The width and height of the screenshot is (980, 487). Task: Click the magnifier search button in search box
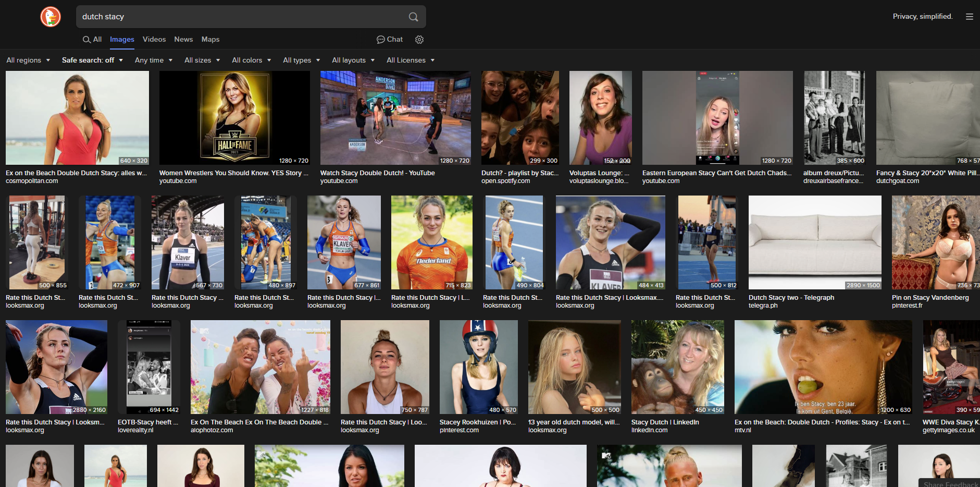pyautogui.click(x=413, y=17)
